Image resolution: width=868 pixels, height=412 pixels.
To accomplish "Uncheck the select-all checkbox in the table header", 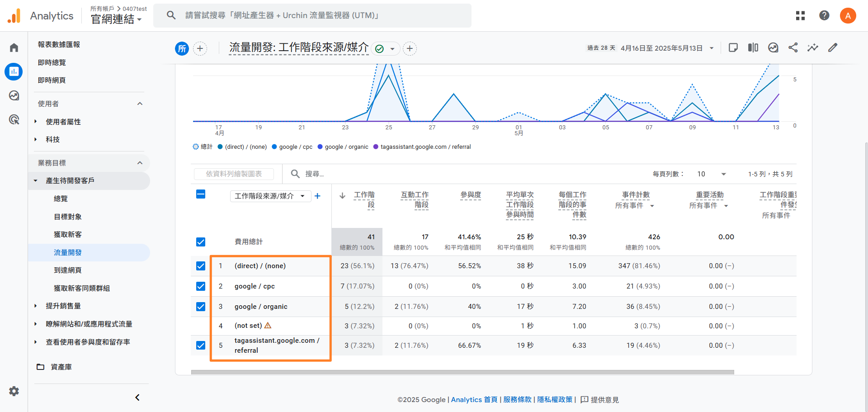I will point(201,194).
